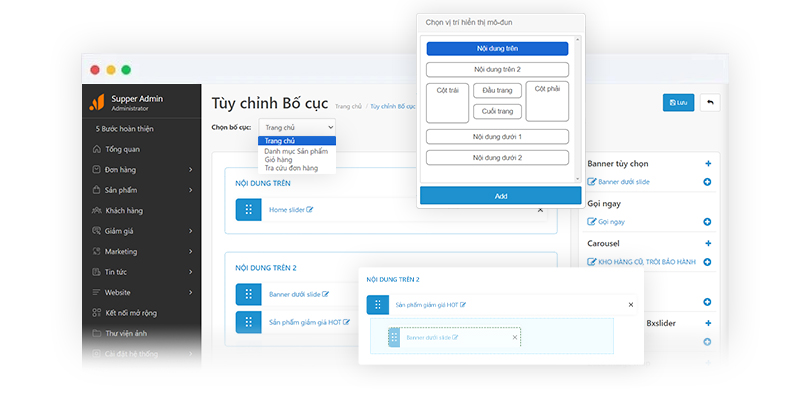Choose Nội dung trên position

click(497, 49)
